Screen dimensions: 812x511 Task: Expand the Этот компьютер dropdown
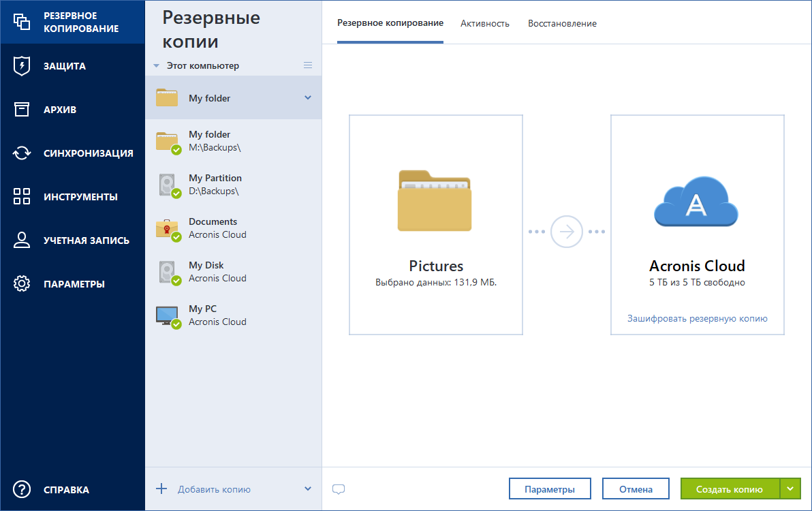click(x=157, y=65)
